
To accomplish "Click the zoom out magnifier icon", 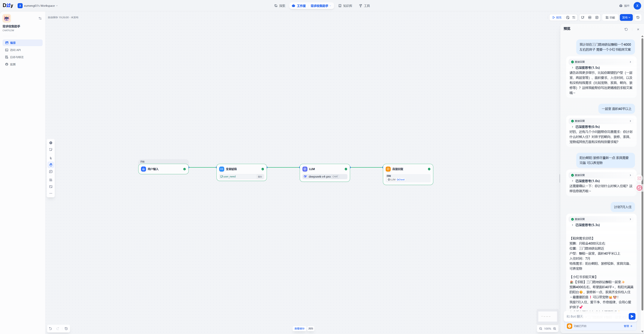I will pyautogui.click(x=541, y=329).
